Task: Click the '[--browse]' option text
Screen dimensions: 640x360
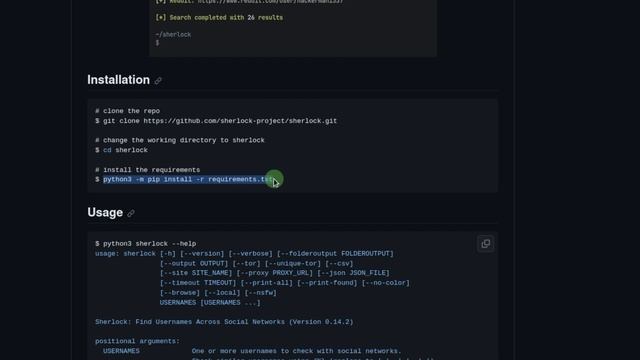Action: [x=180, y=293]
